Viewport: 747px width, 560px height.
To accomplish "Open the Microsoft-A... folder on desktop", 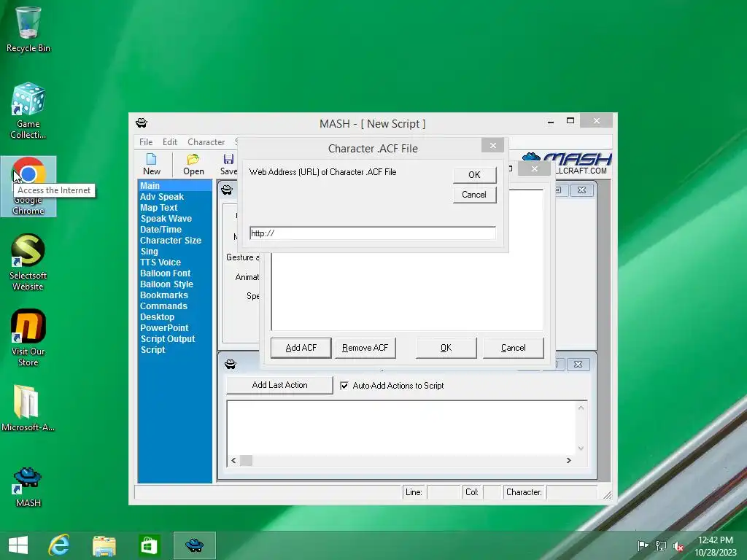I will click(x=28, y=408).
